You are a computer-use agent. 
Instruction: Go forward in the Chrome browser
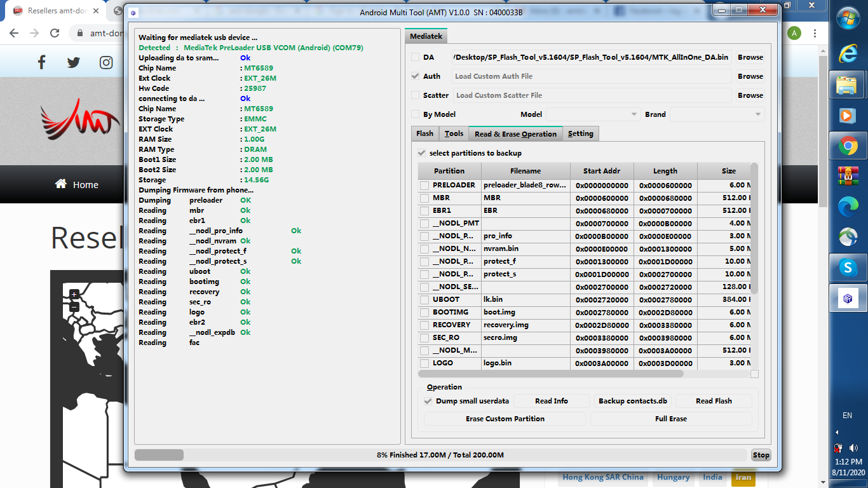click(x=34, y=33)
